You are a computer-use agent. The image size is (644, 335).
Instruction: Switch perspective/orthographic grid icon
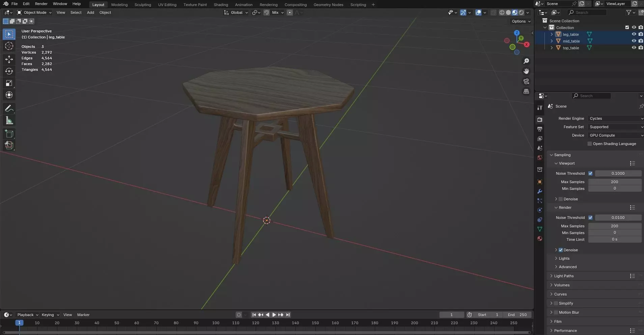526,91
